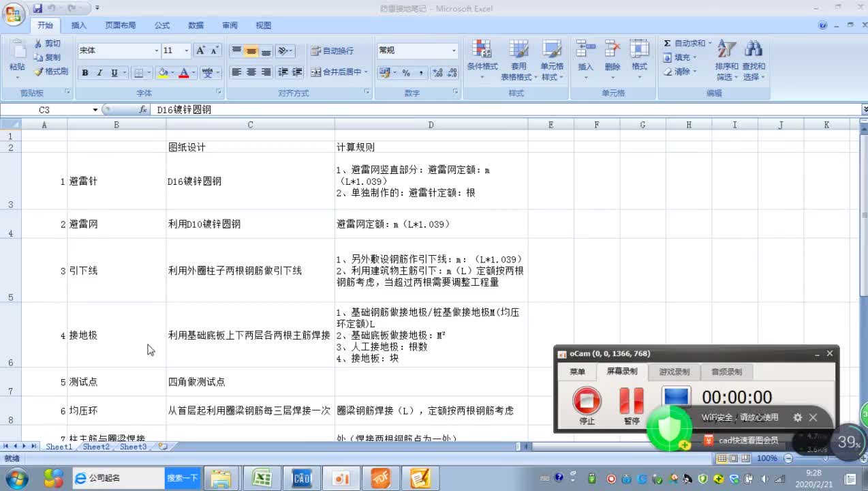Click the percent style icon

click(x=406, y=73)
